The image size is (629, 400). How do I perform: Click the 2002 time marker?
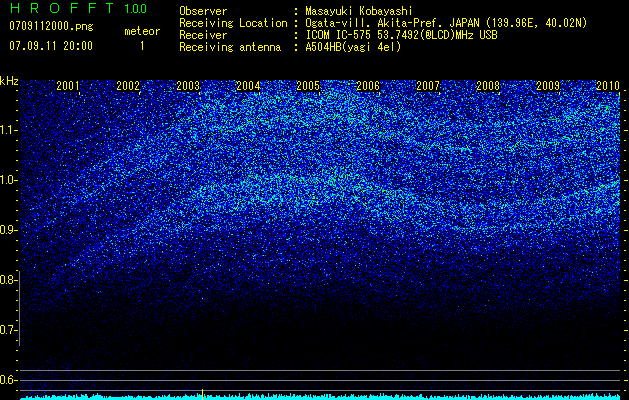(x=128, y=86)
